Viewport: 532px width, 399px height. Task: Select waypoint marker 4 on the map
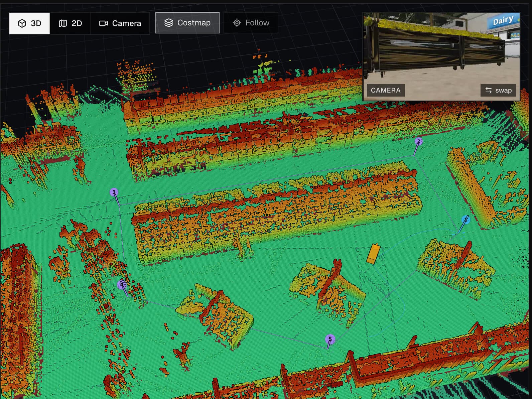pos(122,284)
